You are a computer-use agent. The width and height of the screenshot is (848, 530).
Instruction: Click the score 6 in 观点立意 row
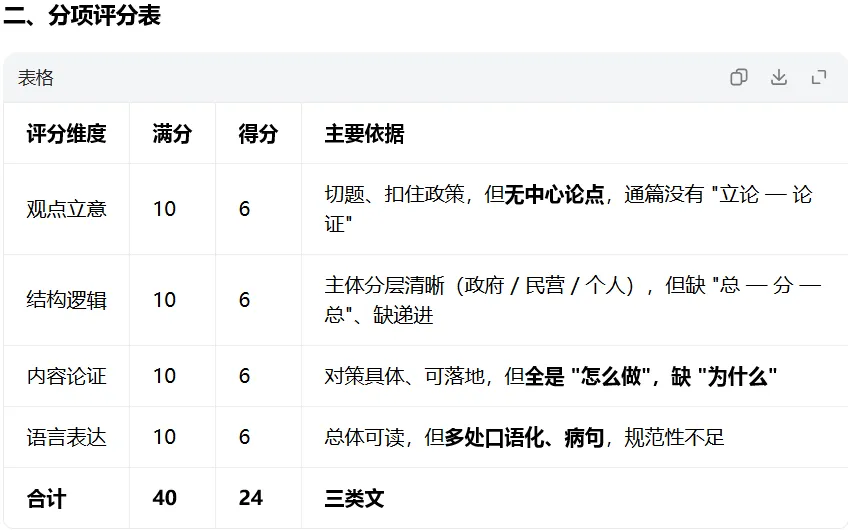(x=244, y=209)
